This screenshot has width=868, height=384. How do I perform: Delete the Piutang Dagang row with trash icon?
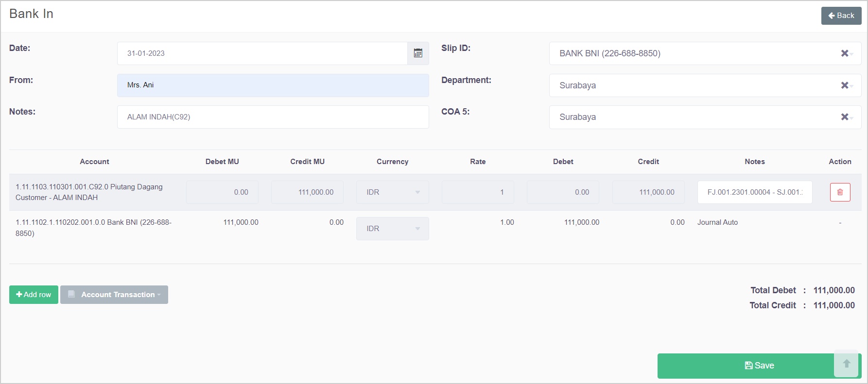click(x=840, y=192)
